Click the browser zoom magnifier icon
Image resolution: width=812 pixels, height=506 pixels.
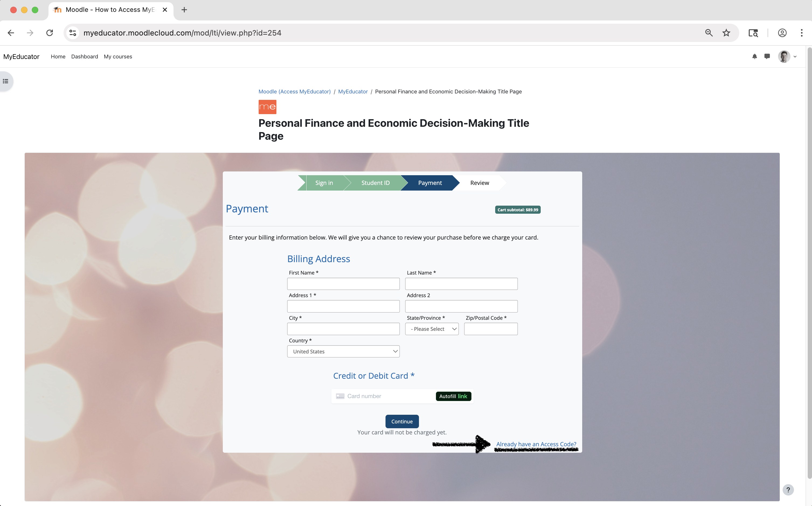[709, 33]
